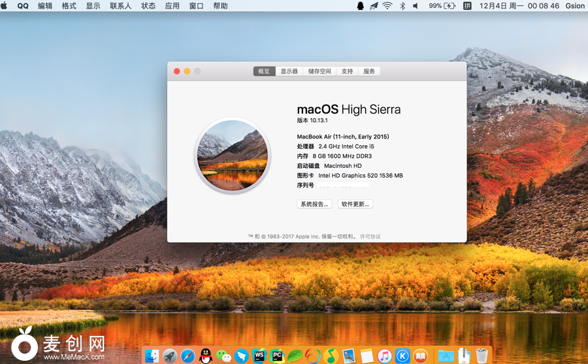Open Finder from the dock
The width and height of the screenshot is (588, 364).
(152, 356)
